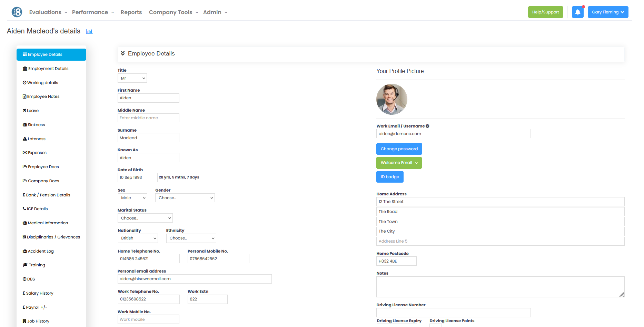Open the Employee Docs folder section
Screen dimensions: 644x327
(43, 166)
